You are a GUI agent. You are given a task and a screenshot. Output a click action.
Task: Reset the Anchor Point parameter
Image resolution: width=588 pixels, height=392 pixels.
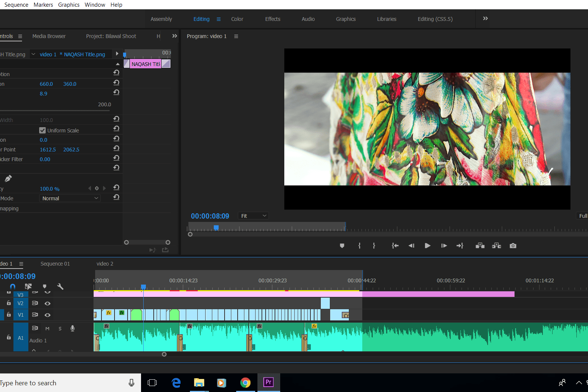pos(116,148)
